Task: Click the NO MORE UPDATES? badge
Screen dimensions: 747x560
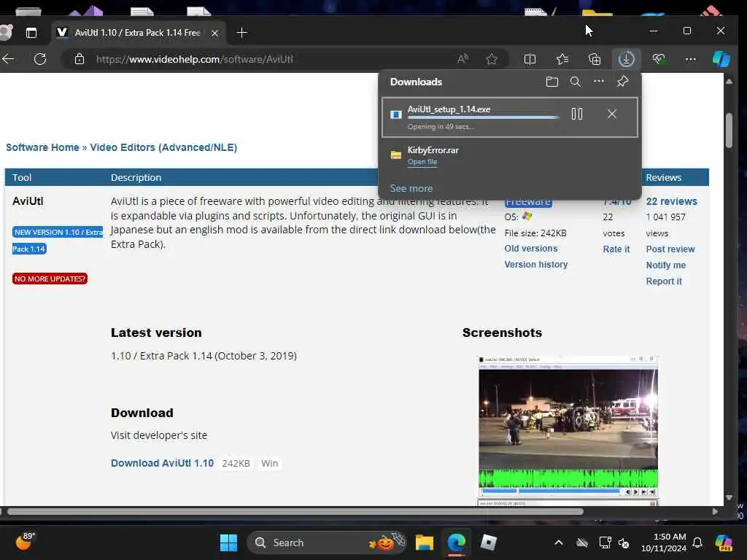Action: click(x=50, y=279)
